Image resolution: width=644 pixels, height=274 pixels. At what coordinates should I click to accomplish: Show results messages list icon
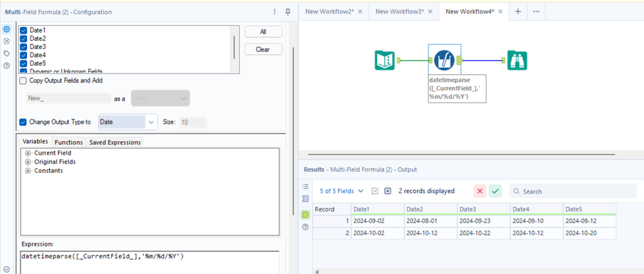pyautogui.click(x=305, y=186)
